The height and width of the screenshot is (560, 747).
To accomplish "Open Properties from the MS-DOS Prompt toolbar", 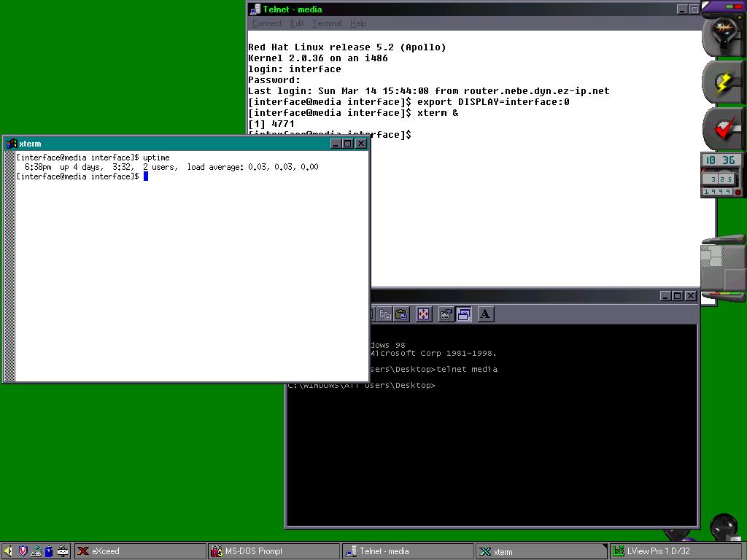I will click(446, 314).
